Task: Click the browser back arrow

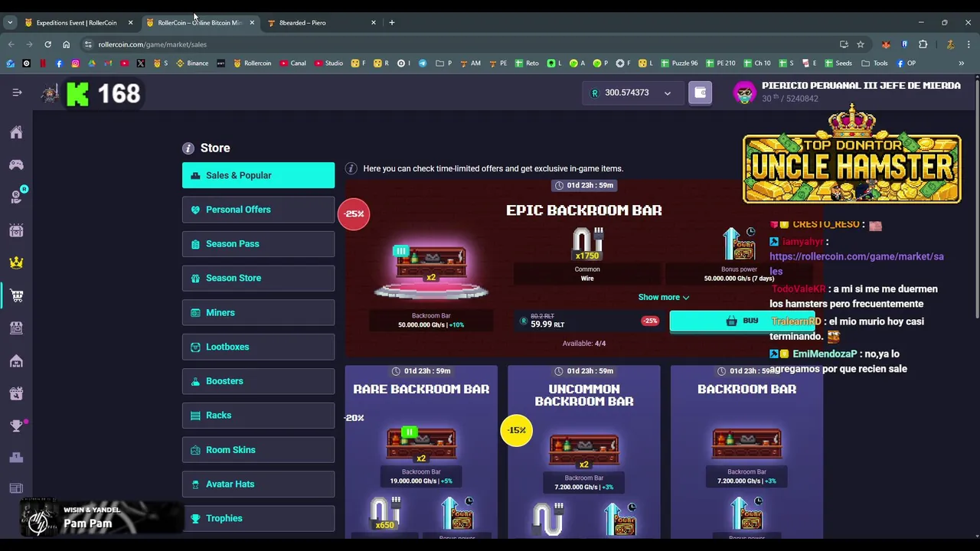Action: coord(11,44)
